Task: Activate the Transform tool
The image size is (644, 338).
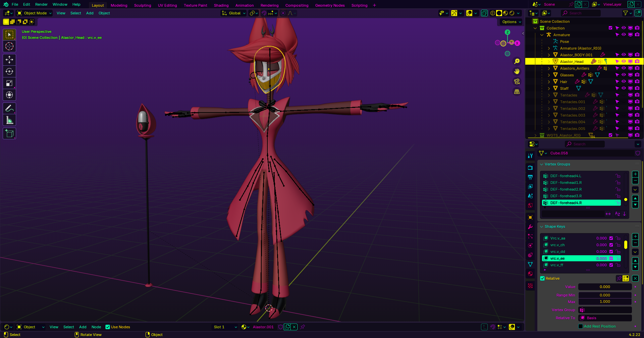Action: tap(9, 95)
